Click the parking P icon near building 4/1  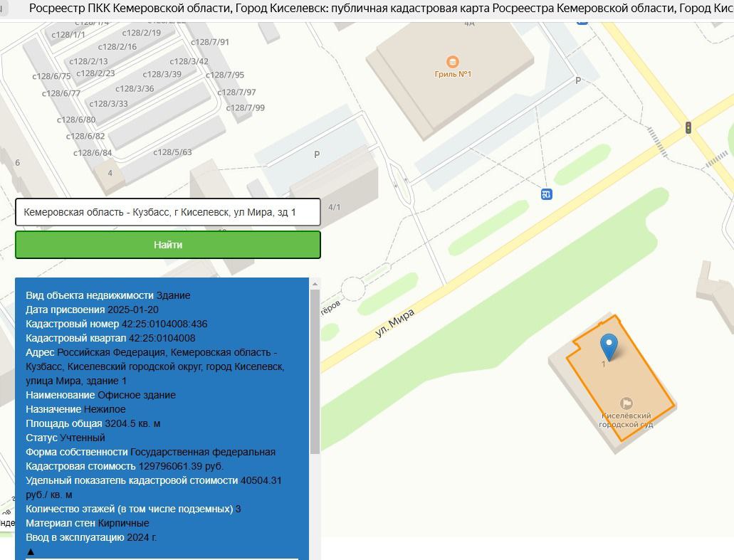click(x=317, y=154)
